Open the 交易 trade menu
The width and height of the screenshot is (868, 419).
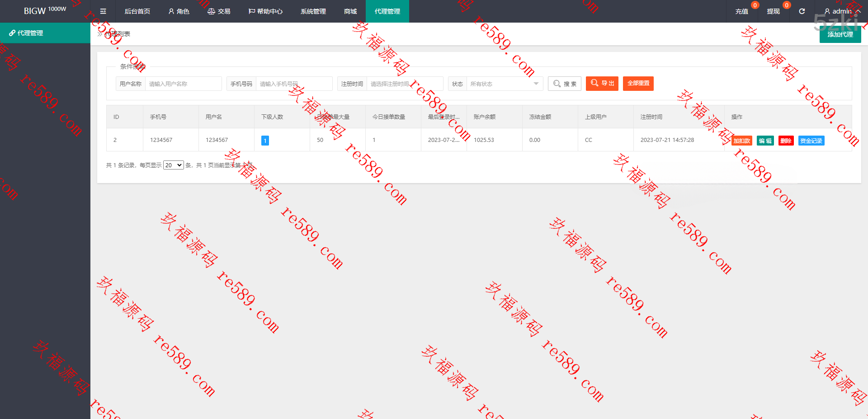219,11
